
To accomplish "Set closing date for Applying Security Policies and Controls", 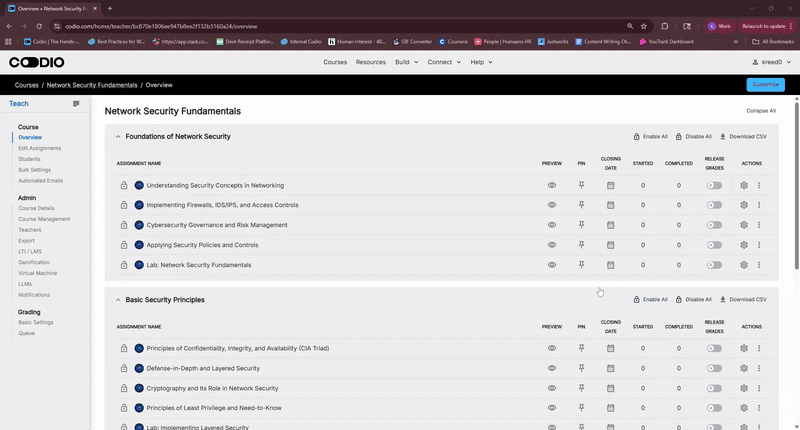I will pyautogui.click(x=611, y=245).
